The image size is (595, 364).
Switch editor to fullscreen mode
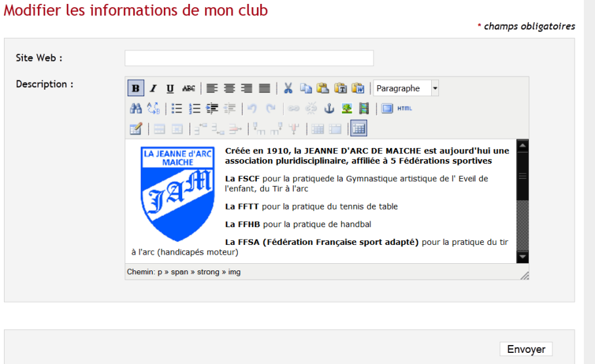387,109
